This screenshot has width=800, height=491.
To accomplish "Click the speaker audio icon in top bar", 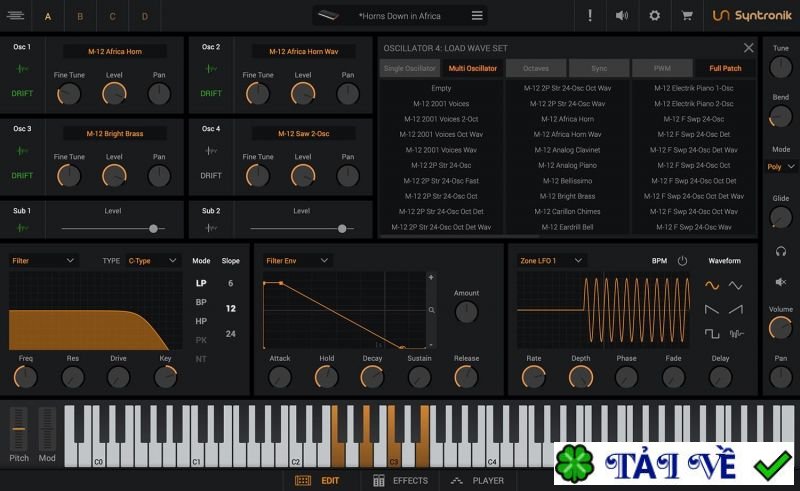I will (x=621, y=16).
